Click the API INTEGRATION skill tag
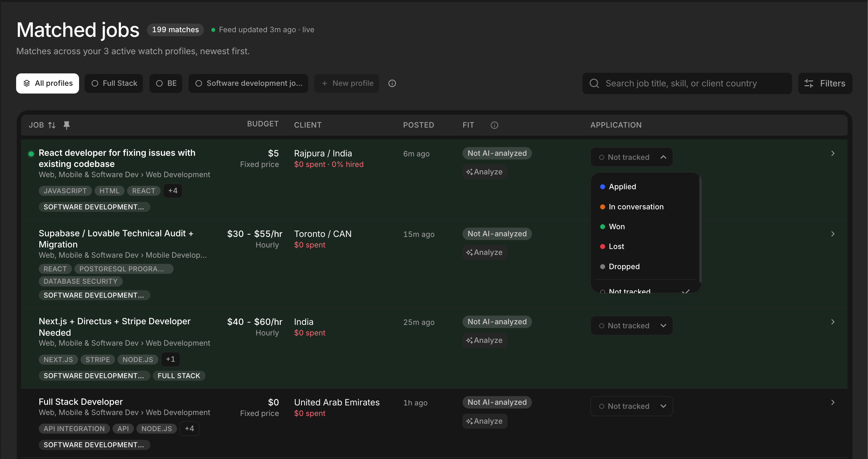Image resolution: width=868 pixels, height=459 pixels. pos(74,429)
